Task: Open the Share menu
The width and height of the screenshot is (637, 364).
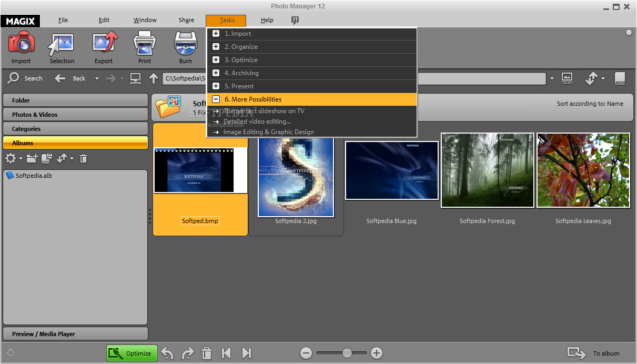Action: point(186,20)
